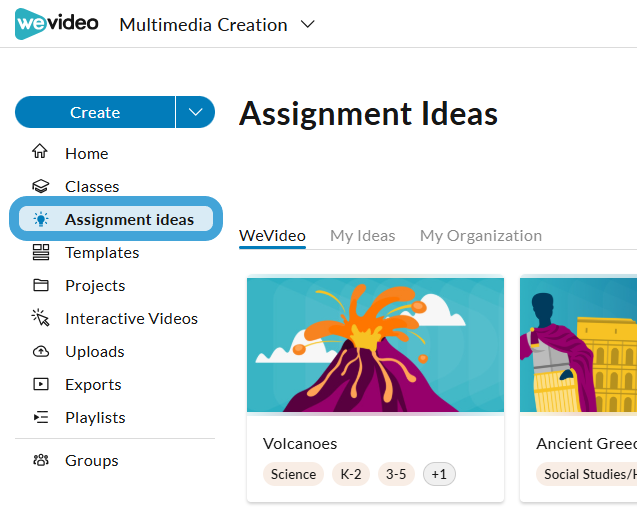Open Groups in the sidebar
Screen dimensions: 637x511
[x=92, y=461]
